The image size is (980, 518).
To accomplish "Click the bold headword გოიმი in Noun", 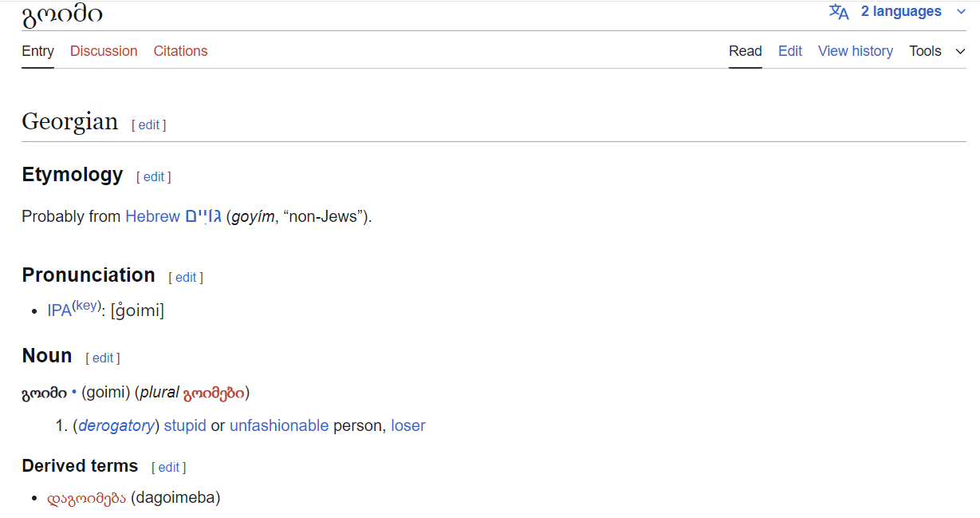I will (x=45, y=393).
